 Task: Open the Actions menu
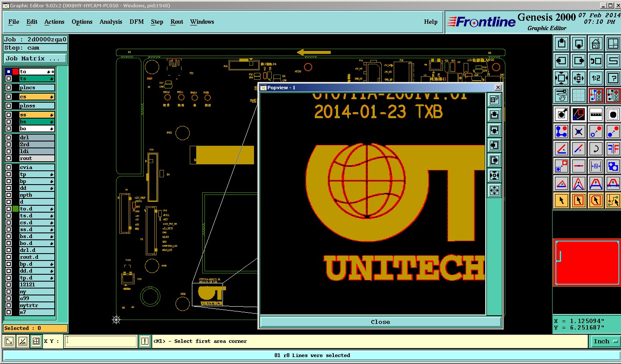pyautogui.click(x=54, y=22)
